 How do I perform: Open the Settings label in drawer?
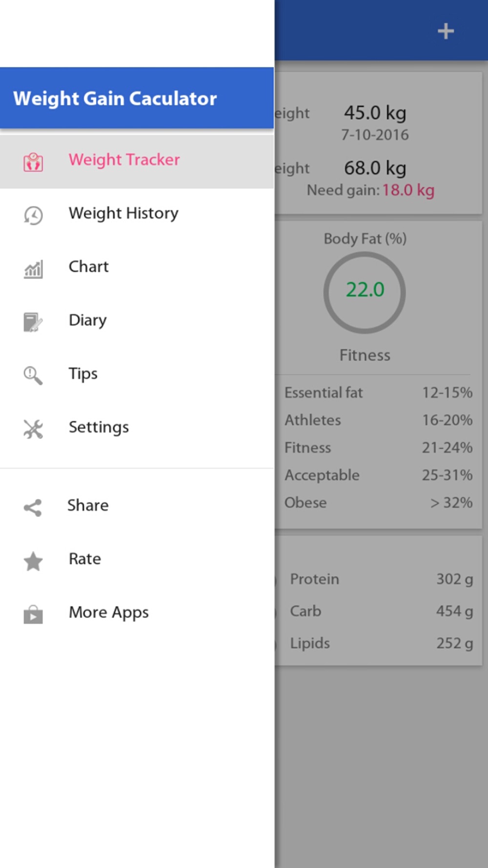coord(99,427)
